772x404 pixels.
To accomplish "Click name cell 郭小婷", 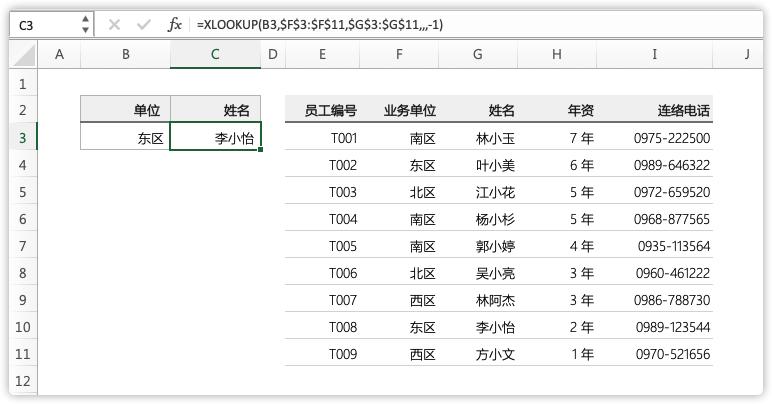I will click(478, 246).
